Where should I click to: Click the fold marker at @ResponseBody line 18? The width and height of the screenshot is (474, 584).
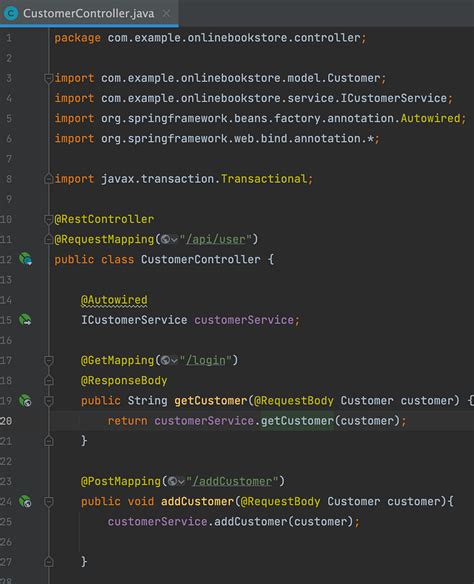(x=48, y=380)
